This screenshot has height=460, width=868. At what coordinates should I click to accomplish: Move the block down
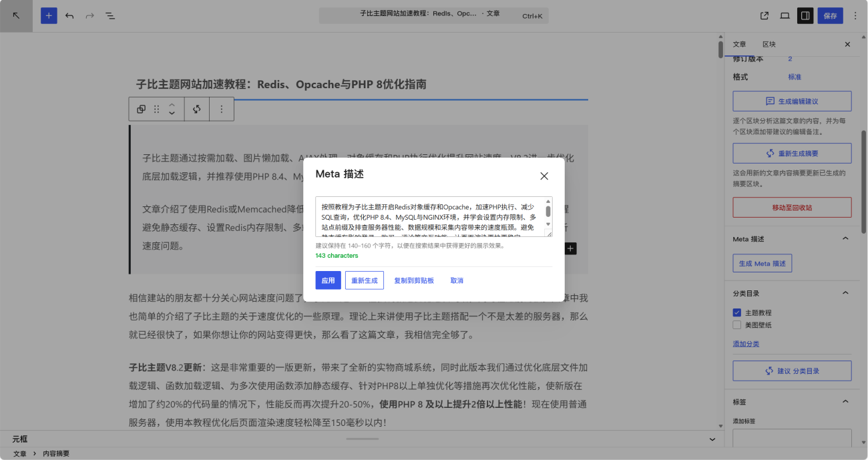172,113
